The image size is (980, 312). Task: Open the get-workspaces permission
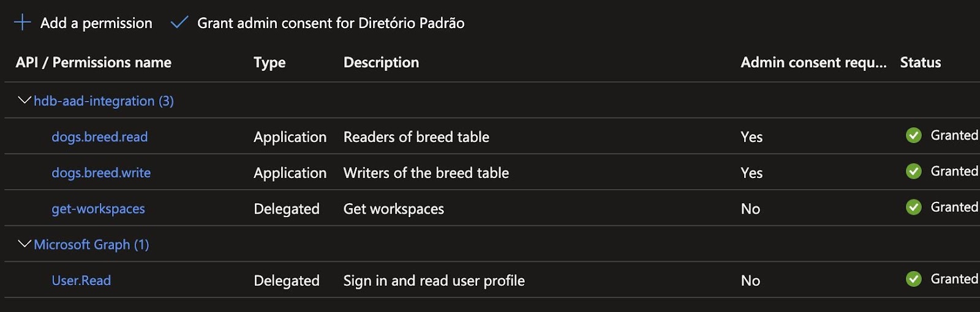point(98,209)
